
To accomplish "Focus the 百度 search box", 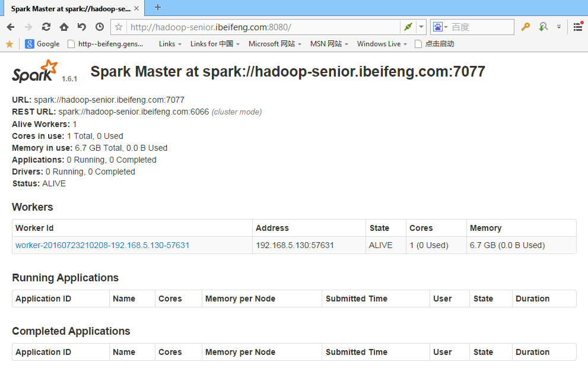I will pos(482,27).
